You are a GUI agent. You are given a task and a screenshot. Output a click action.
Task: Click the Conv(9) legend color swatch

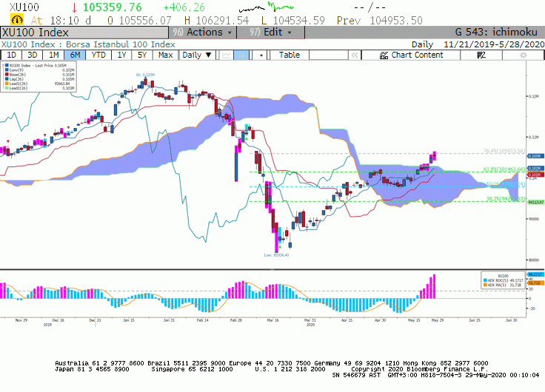pyautogui.click(x=7, y=70)
